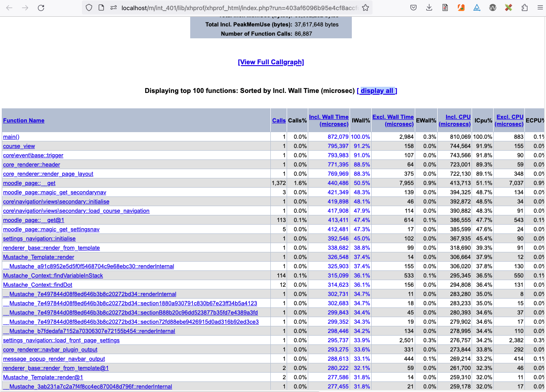The height and width of the screenshot is (392, 546).
Task: Open the section1880a930791c830b67e23ff34b5a4123 link
Action: coord(130,303)
